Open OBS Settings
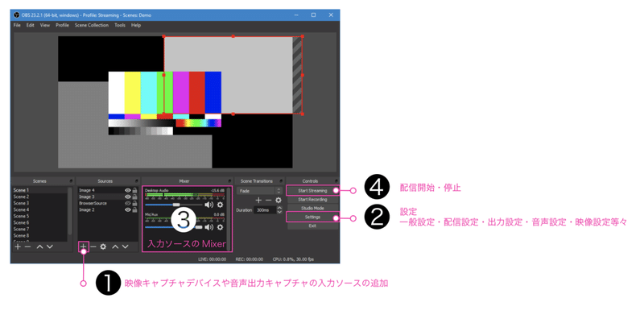Image resolution: width=644 pixels, height=323 pixels. pos(312,217)
